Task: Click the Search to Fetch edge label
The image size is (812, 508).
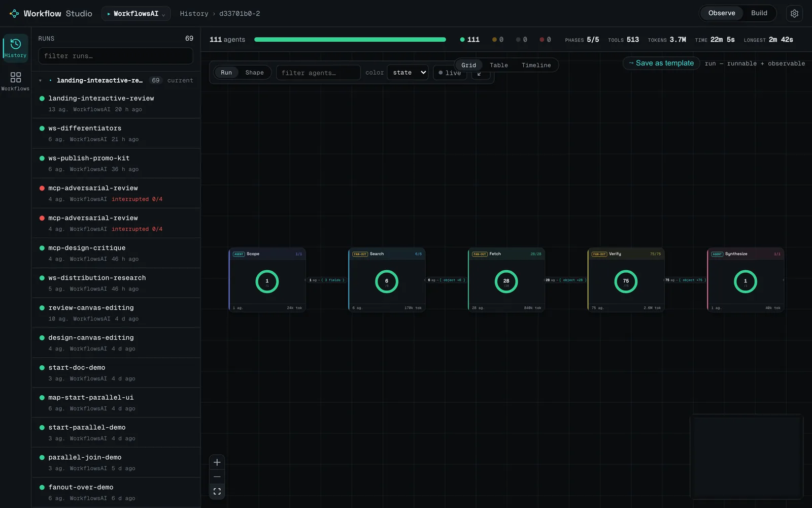Action: (447, 280)
